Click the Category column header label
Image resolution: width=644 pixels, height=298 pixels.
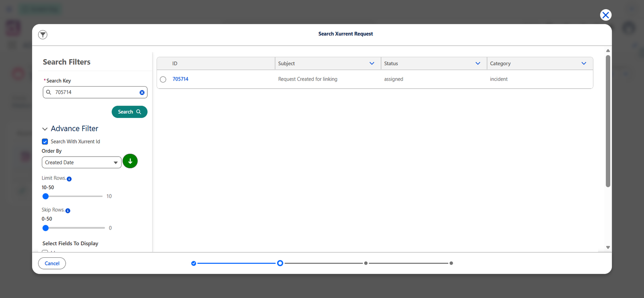coord(500,64)
